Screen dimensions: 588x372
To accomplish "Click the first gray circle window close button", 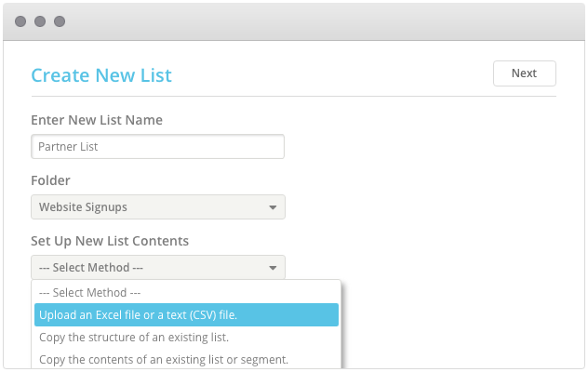I will (21, 20).
